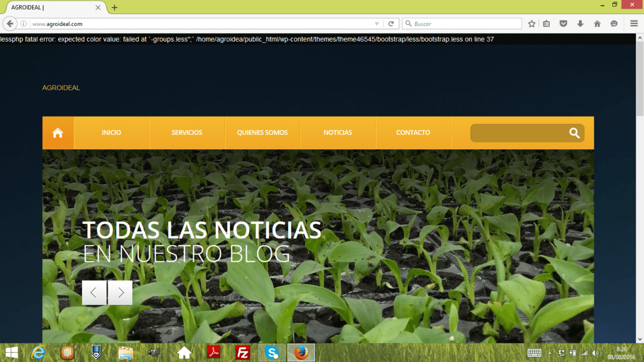
Task: Open the Windows Start button
Action: (x=12, y=353)
